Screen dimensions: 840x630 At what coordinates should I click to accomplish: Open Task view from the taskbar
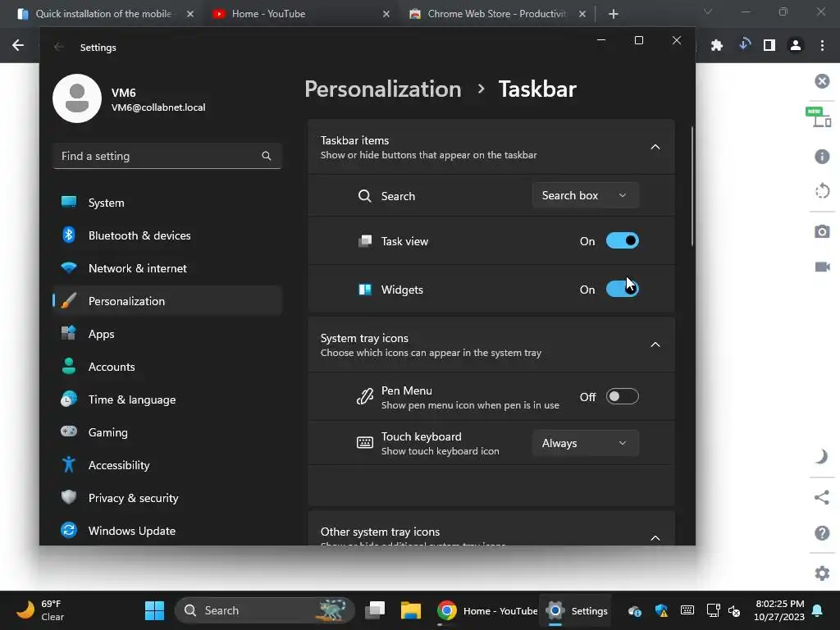(x=375, y=610)
